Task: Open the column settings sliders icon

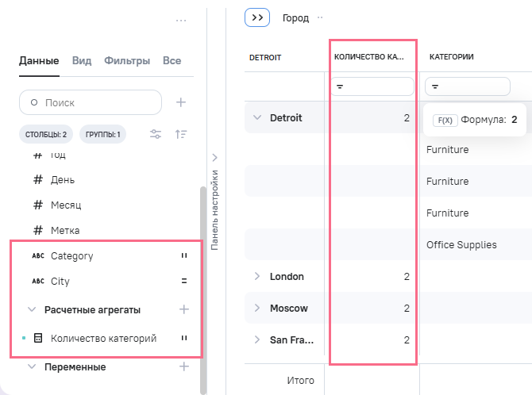Action: [x=156, y=135]
